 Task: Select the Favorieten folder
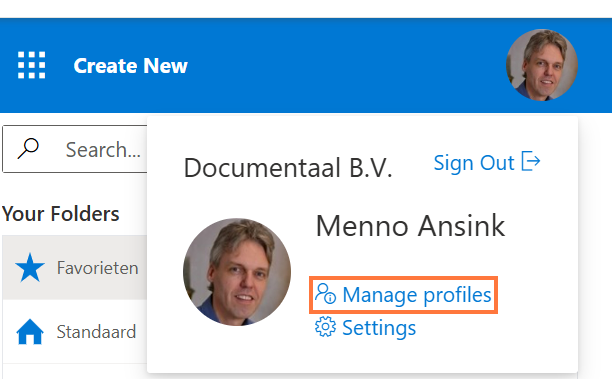click(75, 268)
